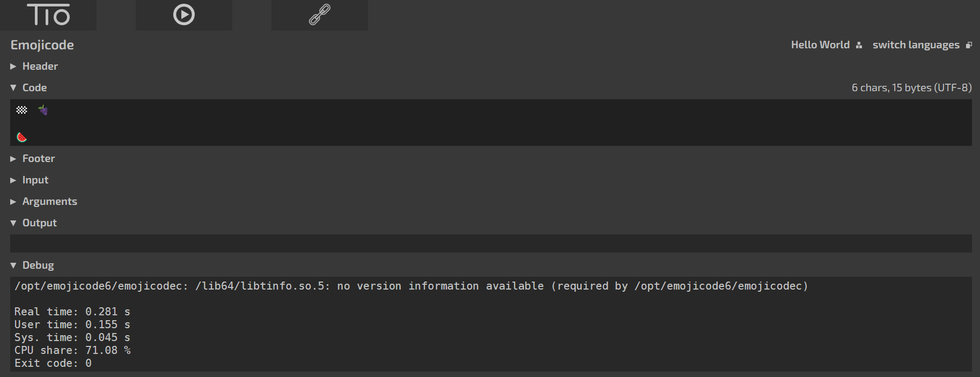This screenshot has width=980, height=377.
Task: Expand the Footer section
Action: (32, 159)
